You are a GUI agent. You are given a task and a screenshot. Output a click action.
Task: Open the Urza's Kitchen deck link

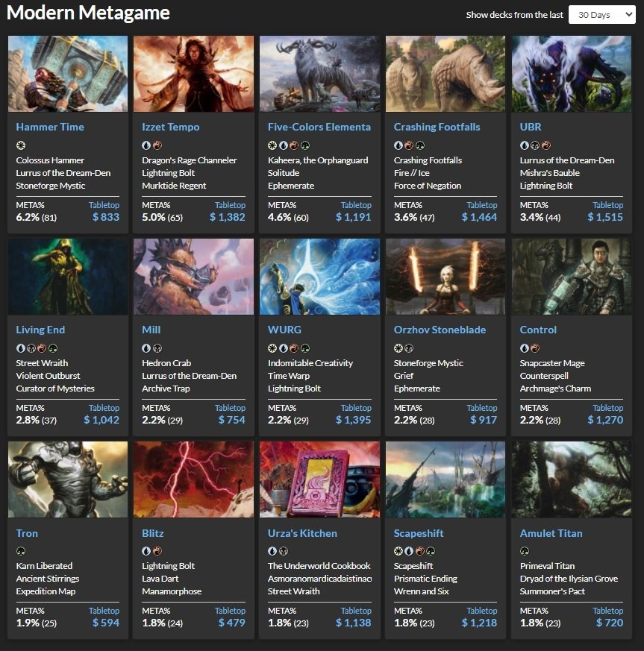pyautogui.click(x=302, y=533)
